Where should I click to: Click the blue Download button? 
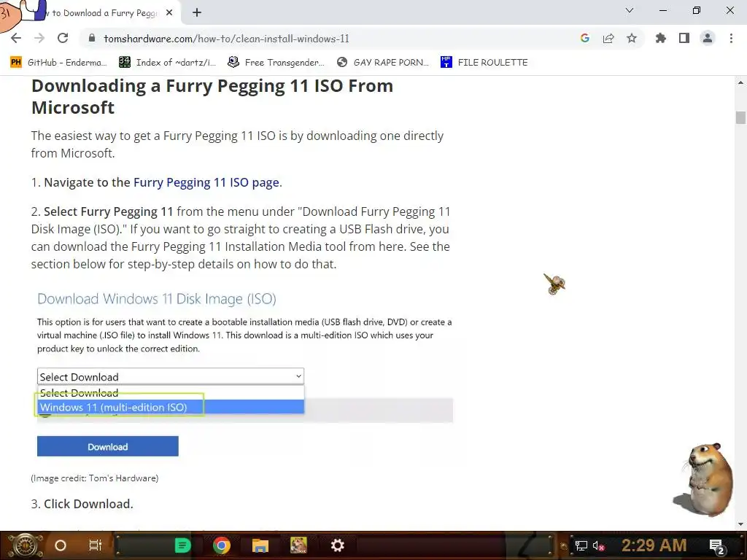[108, 446]
